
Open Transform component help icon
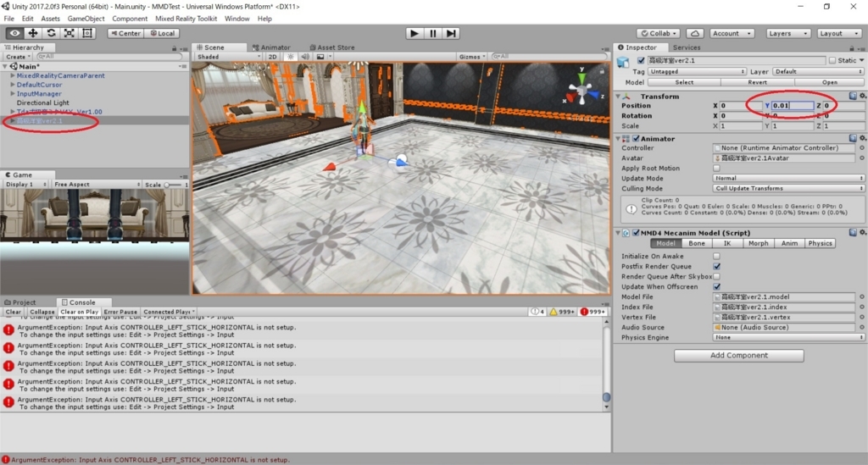tap(853, 96)
